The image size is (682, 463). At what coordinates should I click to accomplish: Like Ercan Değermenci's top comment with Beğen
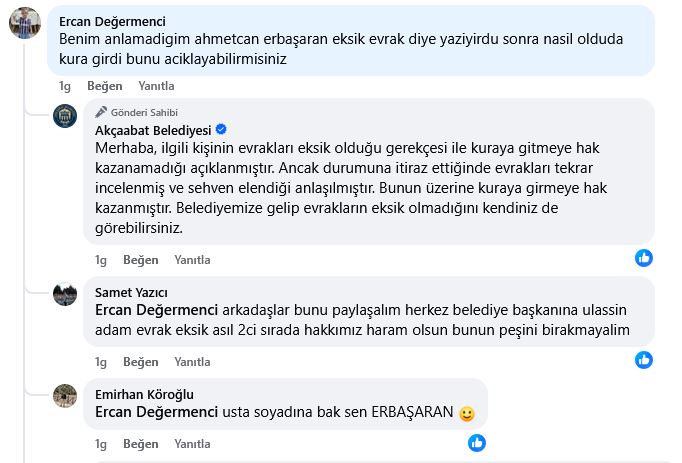[105, 86]
